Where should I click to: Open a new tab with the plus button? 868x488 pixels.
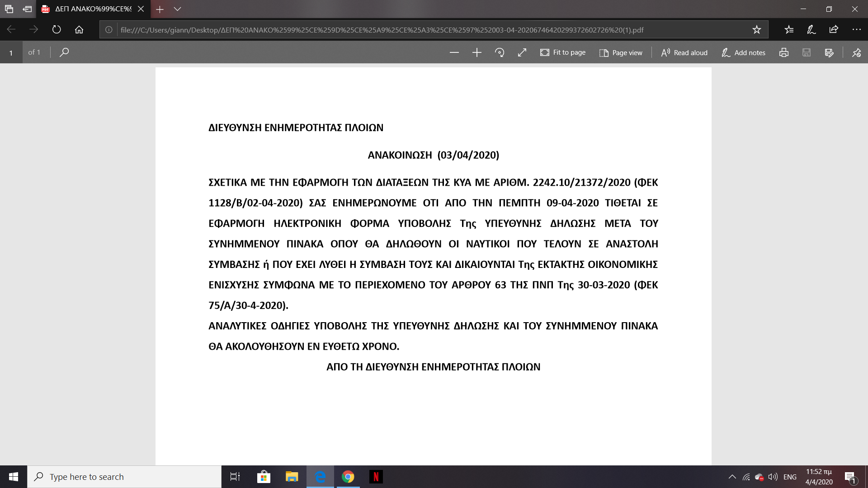point(160,9)
